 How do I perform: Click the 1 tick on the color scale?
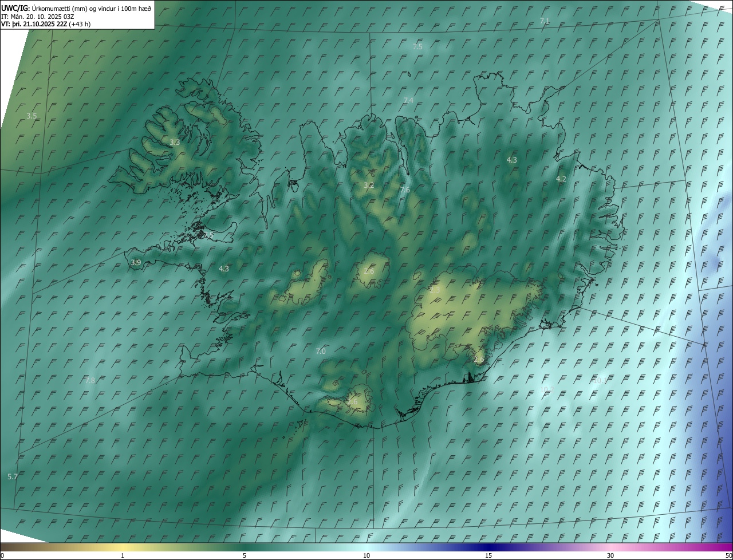click(123, 555)
